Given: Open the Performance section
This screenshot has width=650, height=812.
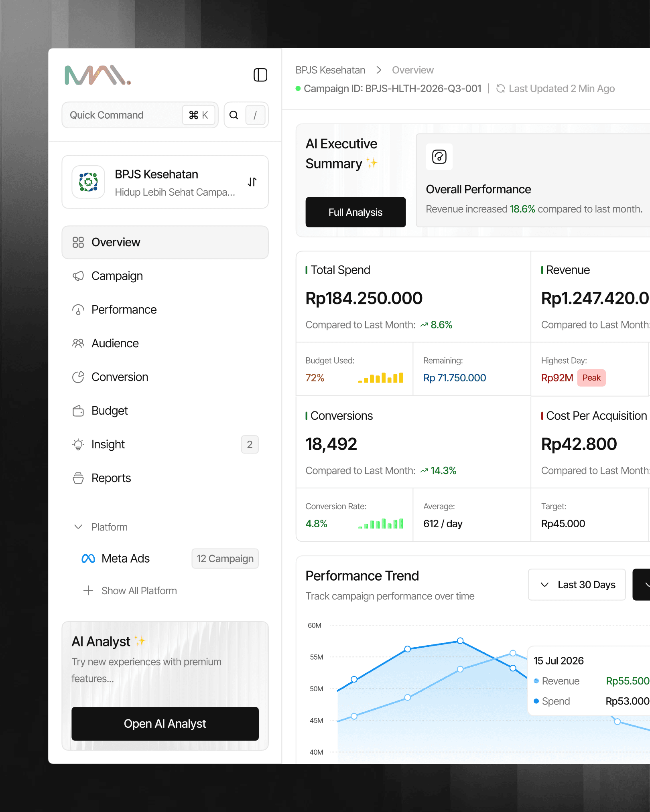Looking at the screenshot, I should click(165, 310).
